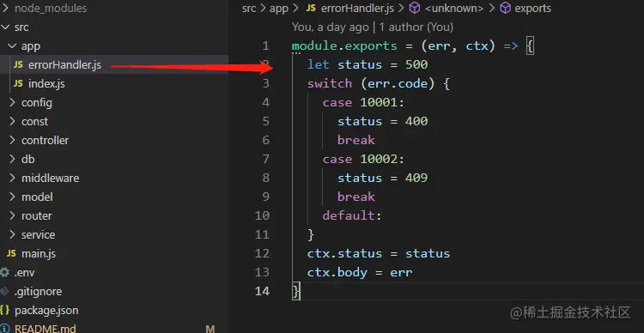Select the .env gear icon
This screenshot has width=644, height=333.
coord(4,272)
